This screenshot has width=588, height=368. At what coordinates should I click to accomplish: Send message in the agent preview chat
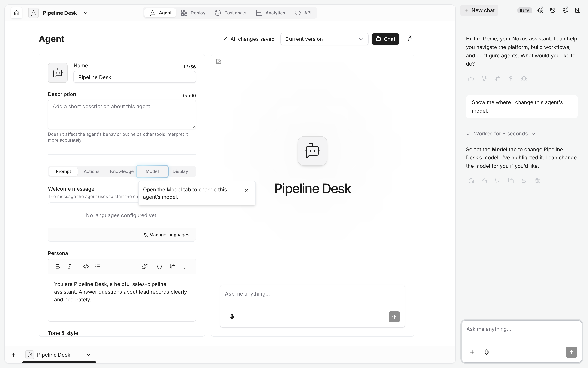coord(394,317)
